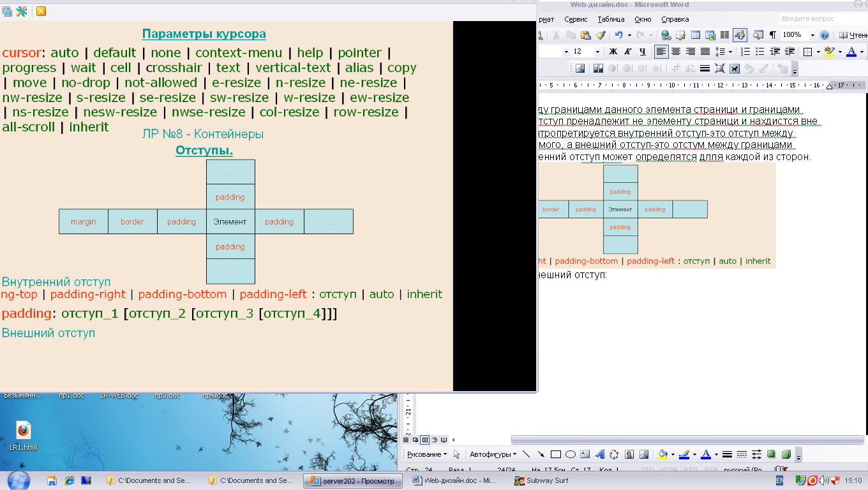Center the paragraph text

click(x=676, y=52)
